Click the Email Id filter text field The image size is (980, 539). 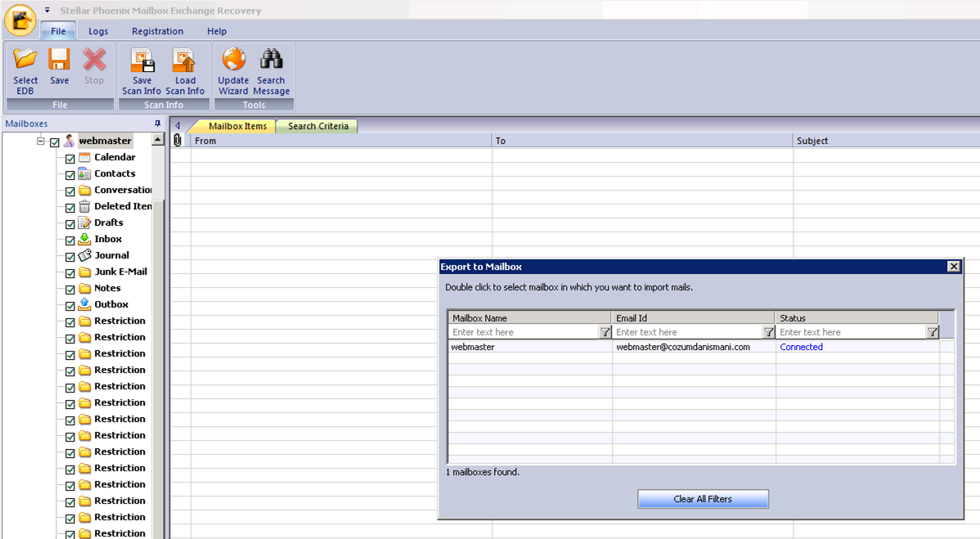[687, 332]
